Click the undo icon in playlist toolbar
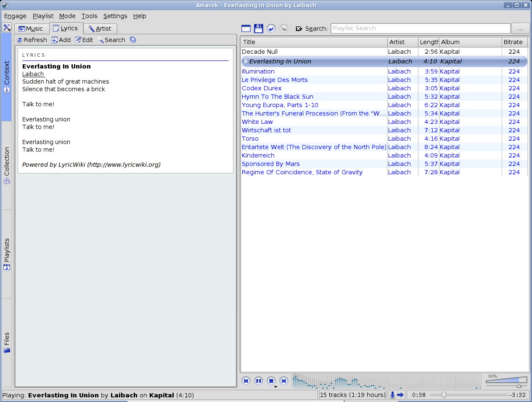This screenshot has height=402, width=532. [x=271, y=29]
